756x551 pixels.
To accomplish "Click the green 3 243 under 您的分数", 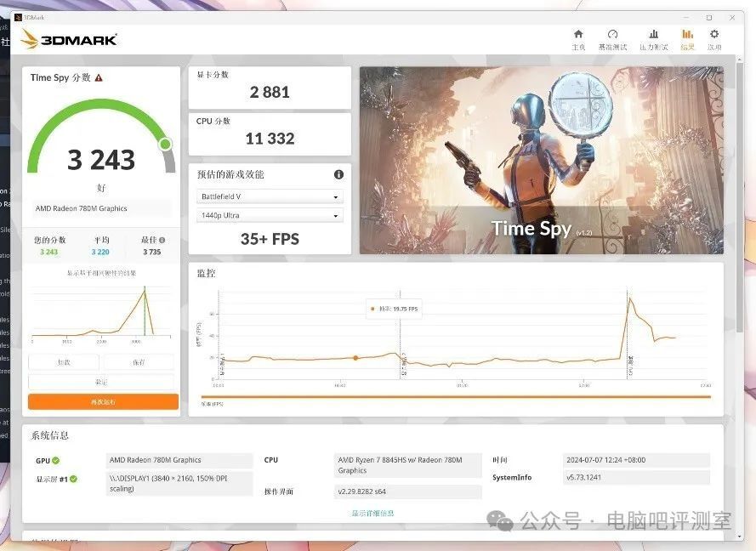I will (x=48, y=253).
